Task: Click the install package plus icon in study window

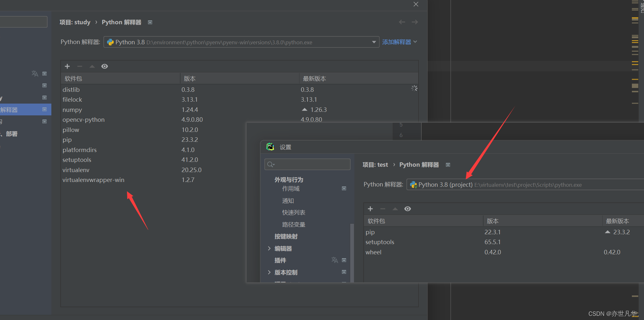Action: (x=67, y=66)
